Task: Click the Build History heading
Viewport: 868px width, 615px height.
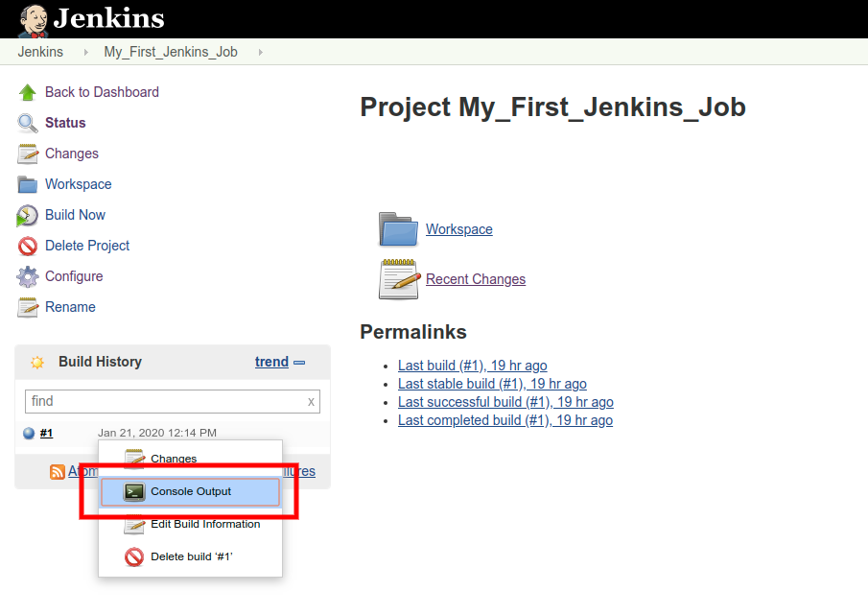Action: 100,362
